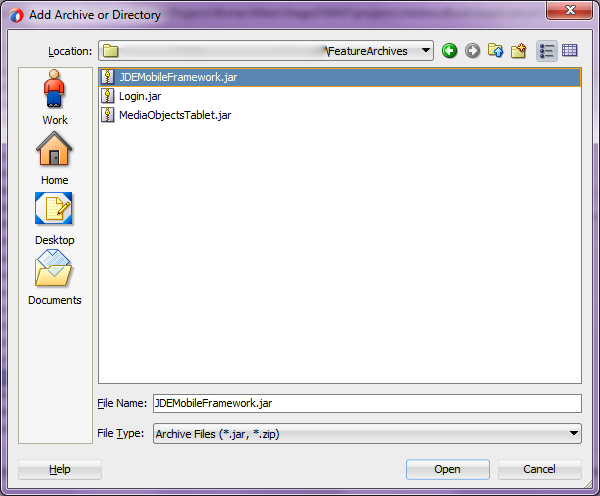The height and width of the screenshot is (496, 600).
Task: Click the folder icon in the Location field
Action: pyautogui.click(x=111, y=51)
